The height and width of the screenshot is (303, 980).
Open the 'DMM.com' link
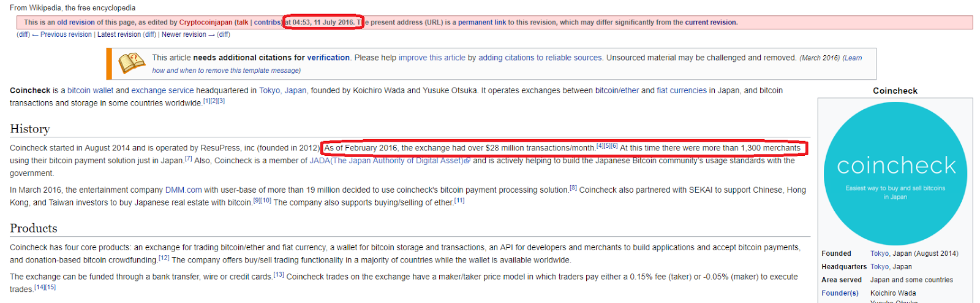pyautogui.click(x=183, y=190)
